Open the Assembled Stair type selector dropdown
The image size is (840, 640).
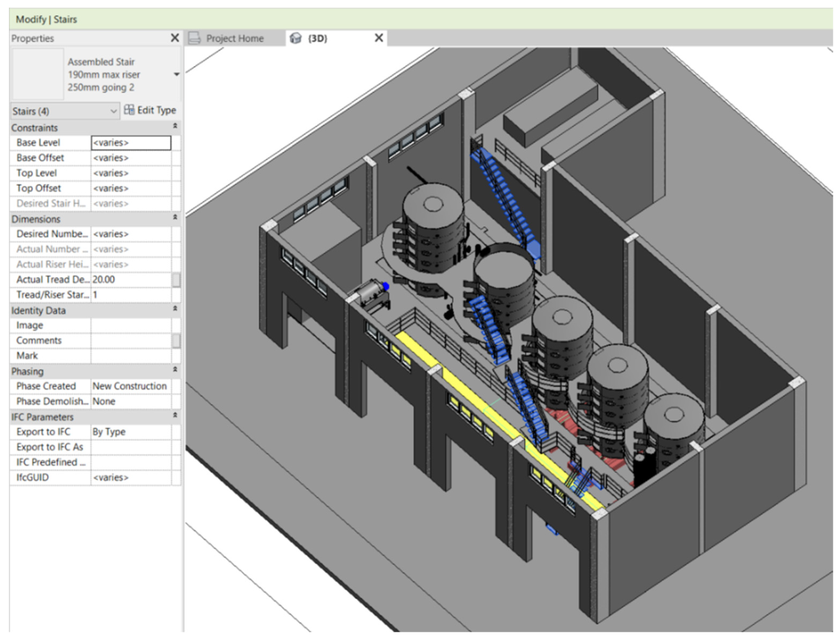(176, 74)
